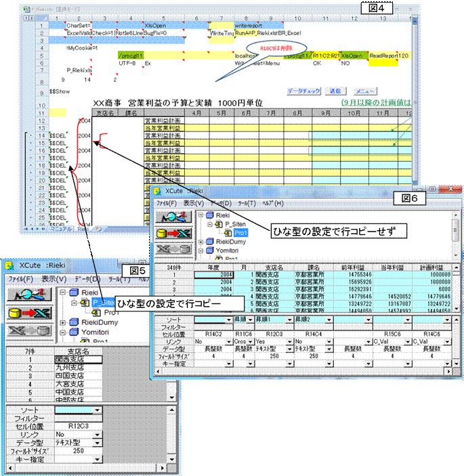Collapse Rieki node in Figure 5 tree
This screenshot has width=464, height=476.
pyautogui.click(x=63, y=293)
